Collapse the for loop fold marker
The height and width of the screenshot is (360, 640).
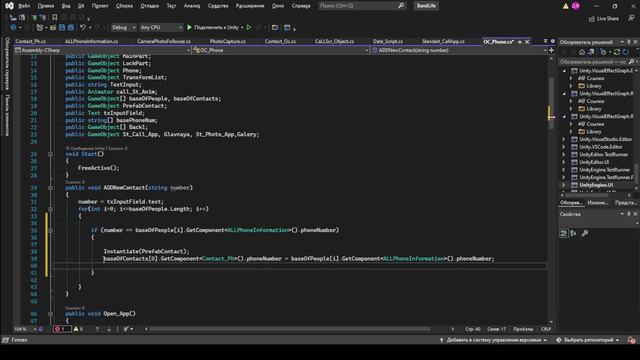click(x=51, y=209)
